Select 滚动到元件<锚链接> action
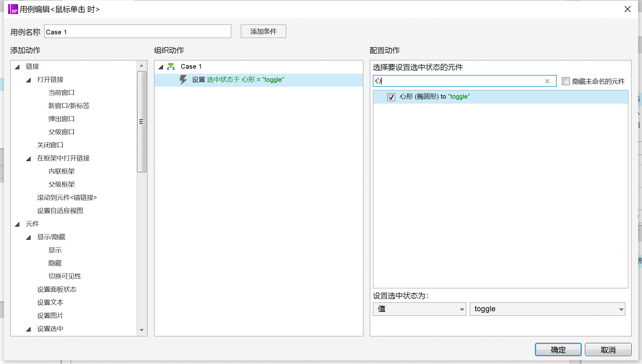This screenshot has width=642, height=364. [x=67, y=198]
